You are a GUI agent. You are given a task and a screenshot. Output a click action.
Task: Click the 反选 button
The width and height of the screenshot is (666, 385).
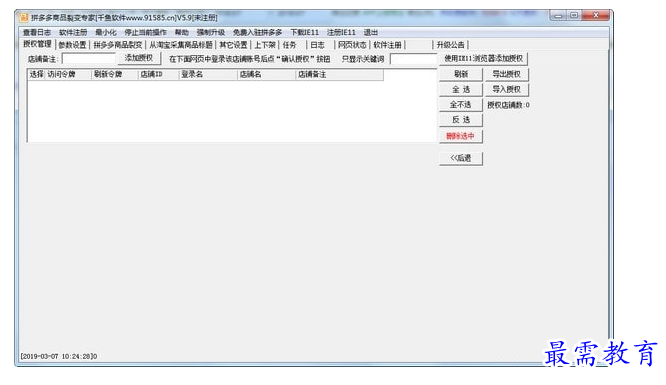[x=461, y=120]
